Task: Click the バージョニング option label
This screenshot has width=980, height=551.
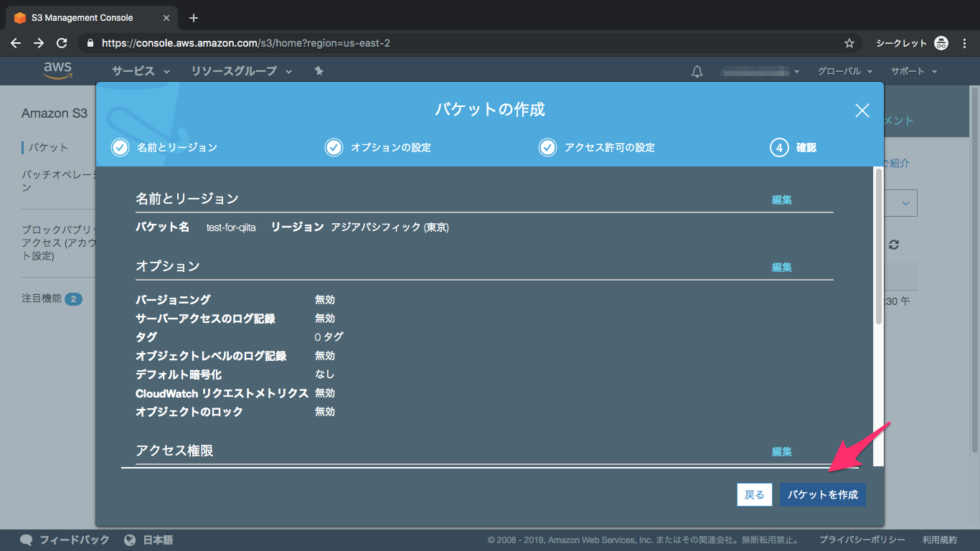Action: click(x=173, y=300)
